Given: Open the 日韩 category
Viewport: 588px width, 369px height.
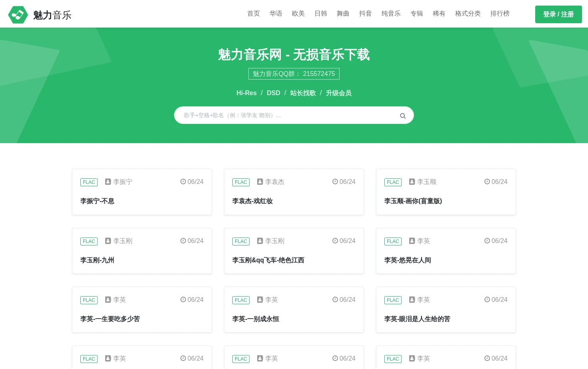Looking at the screenshot, I should [321, 14].
